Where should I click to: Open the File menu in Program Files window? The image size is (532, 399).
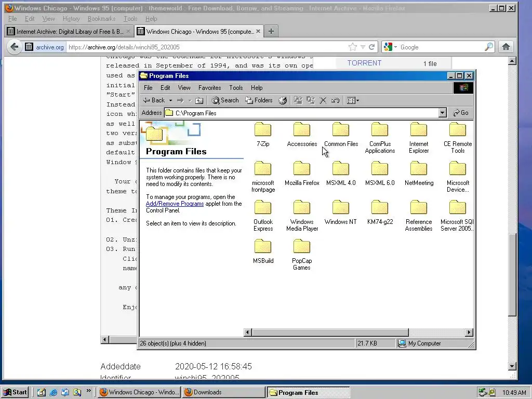[148, 88]
